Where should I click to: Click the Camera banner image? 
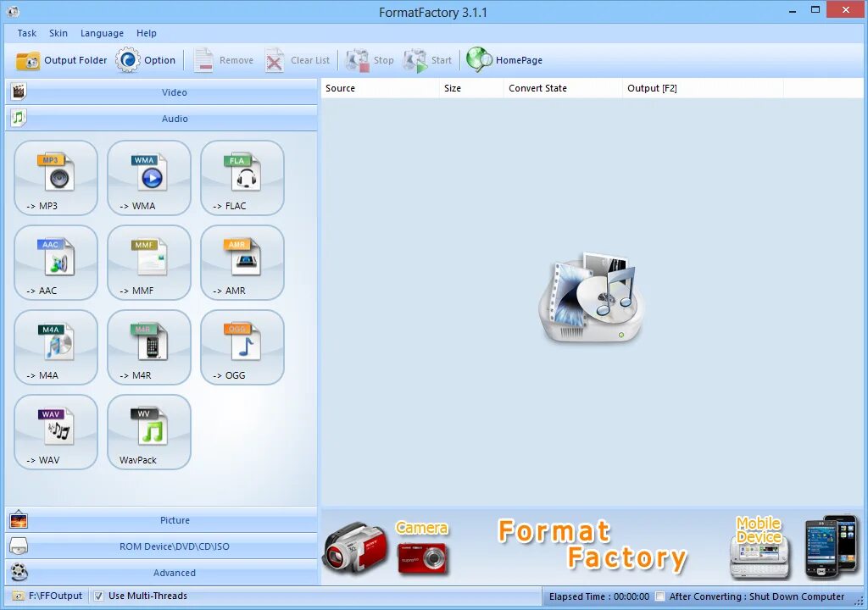point(387,547)
